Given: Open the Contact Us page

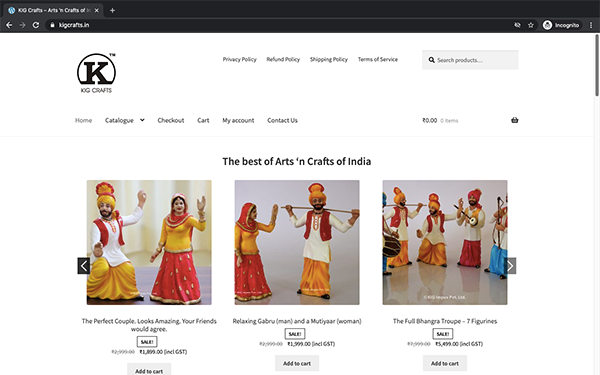Looking at the screenshot, I should (282, 120).
